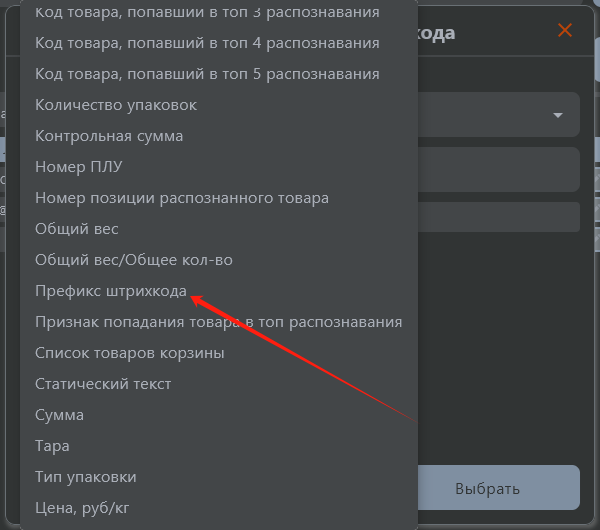The height and width of the screenshot is (530, 600).
Task: Click the dropdown arrow of the combo box
Action: pos(558,116)
